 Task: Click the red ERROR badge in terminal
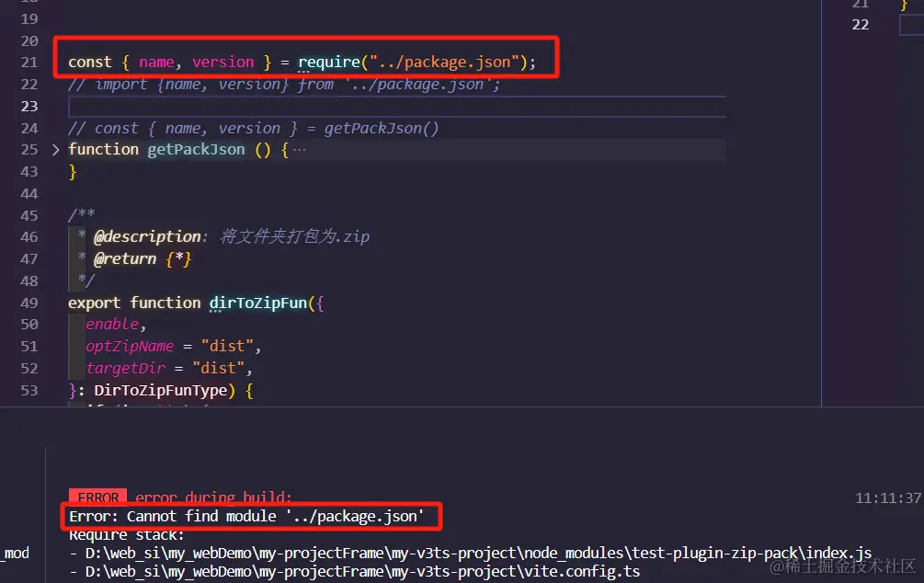click(x=97, y=497)
